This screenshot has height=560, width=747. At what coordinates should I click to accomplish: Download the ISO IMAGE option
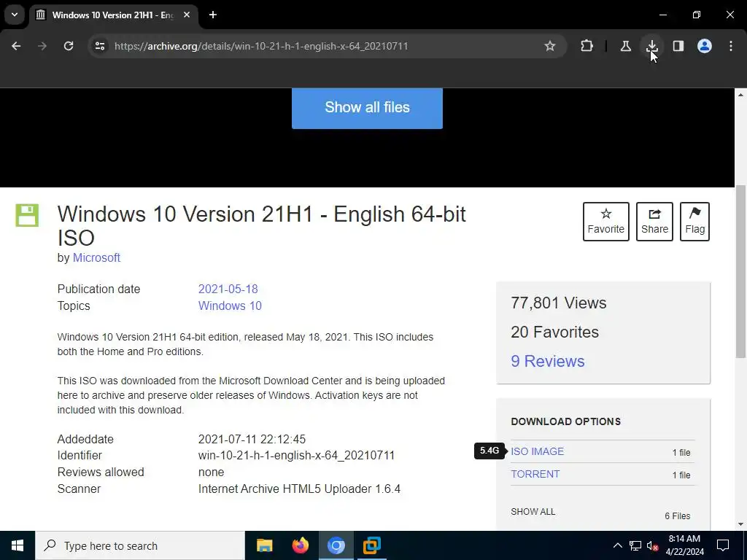[x=537, y=451]
